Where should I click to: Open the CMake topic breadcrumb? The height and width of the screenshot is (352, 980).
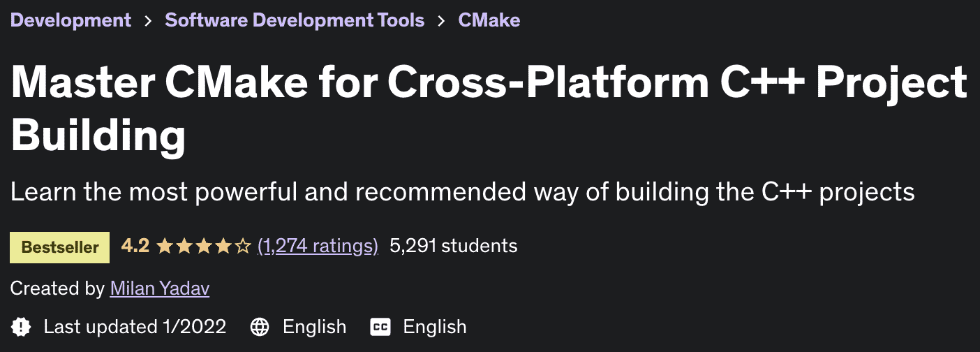click(489, 20)
